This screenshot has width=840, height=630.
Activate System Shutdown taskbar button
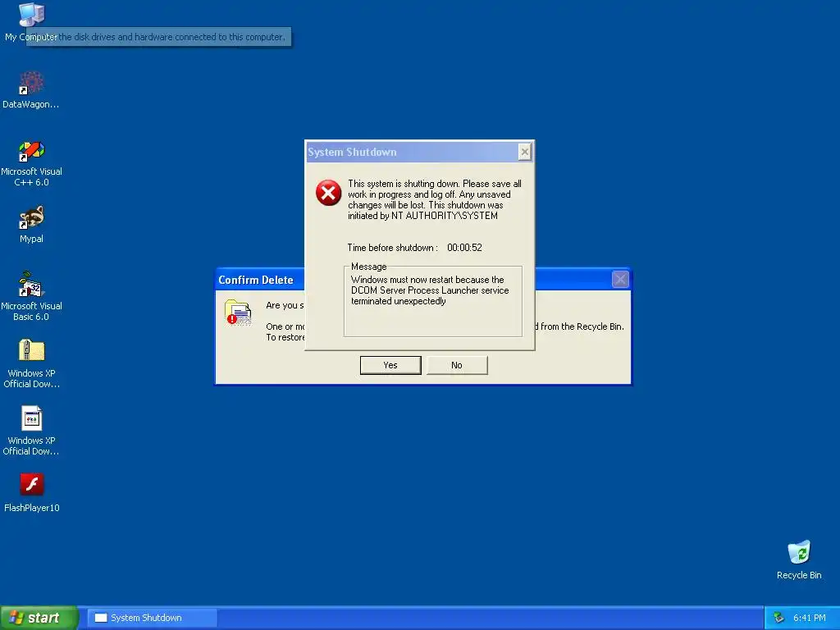[x=153, y=618]
